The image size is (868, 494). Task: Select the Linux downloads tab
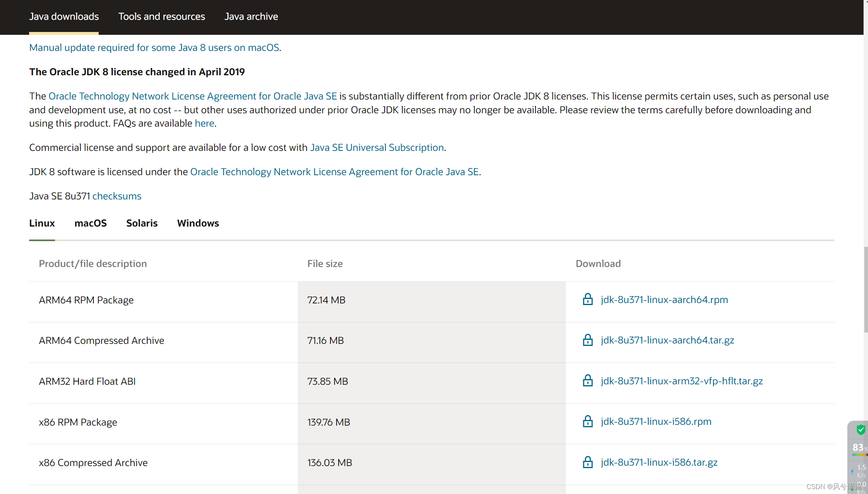pyautogui.click(x=42, y=223)
